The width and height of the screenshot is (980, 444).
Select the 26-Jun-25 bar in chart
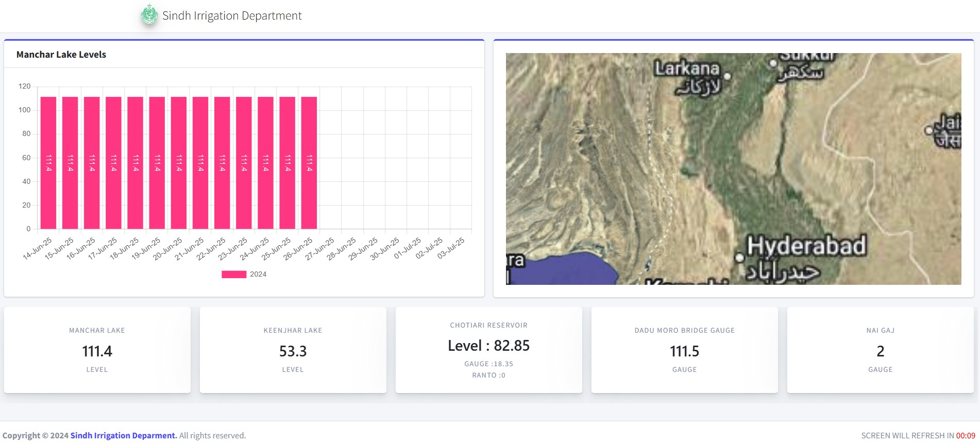point(309,163)
